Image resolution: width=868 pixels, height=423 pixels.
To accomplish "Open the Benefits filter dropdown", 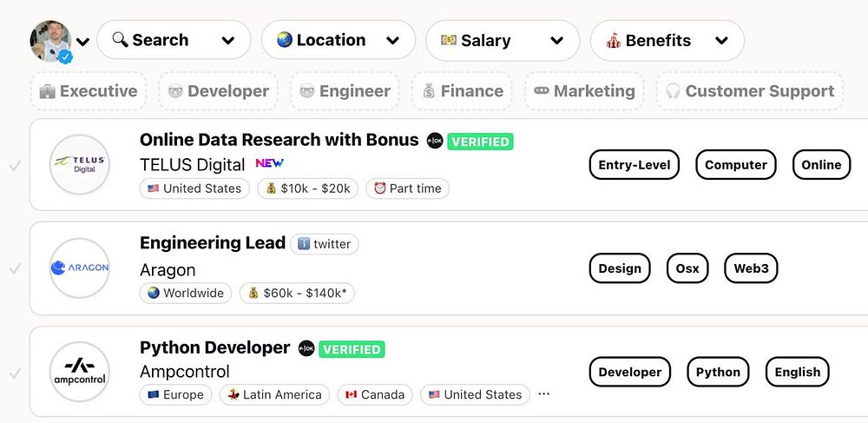I will (667, 41).
